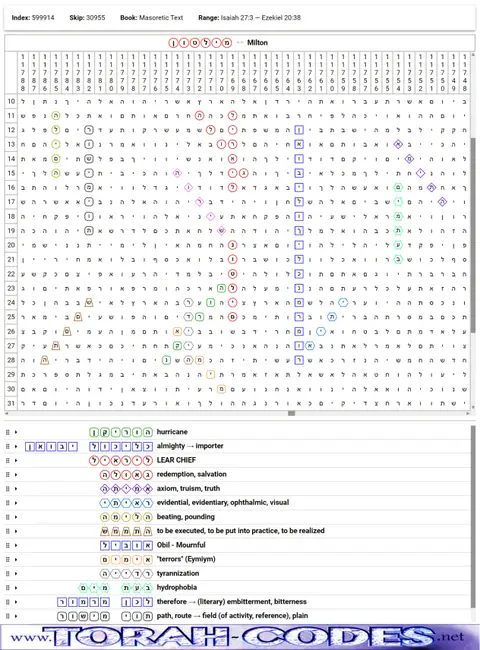Expand the beating, pounding entry
480x650 pixels.
click(x=16, y=517)
